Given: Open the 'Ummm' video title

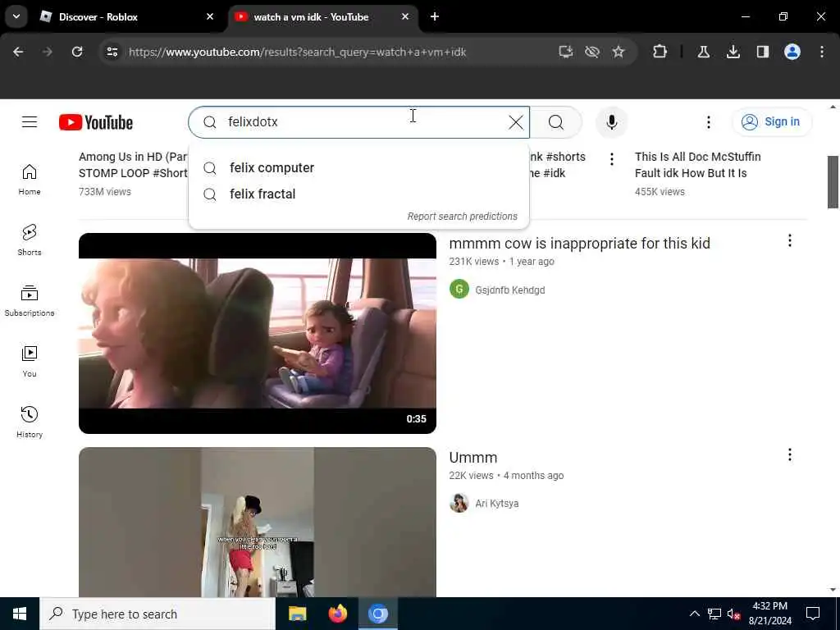Looking at the screenshot, I should [473, 458].
